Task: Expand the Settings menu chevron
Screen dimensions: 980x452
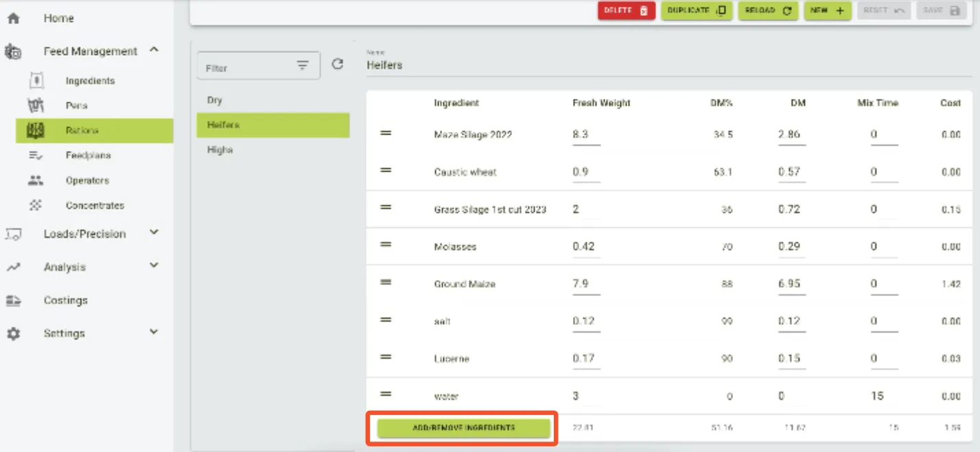Action: pyautogui.click(x=154, y=332)
